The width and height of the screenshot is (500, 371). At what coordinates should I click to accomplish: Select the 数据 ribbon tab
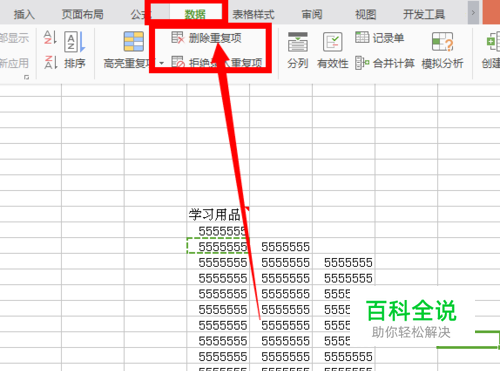[x=195, y=14]
